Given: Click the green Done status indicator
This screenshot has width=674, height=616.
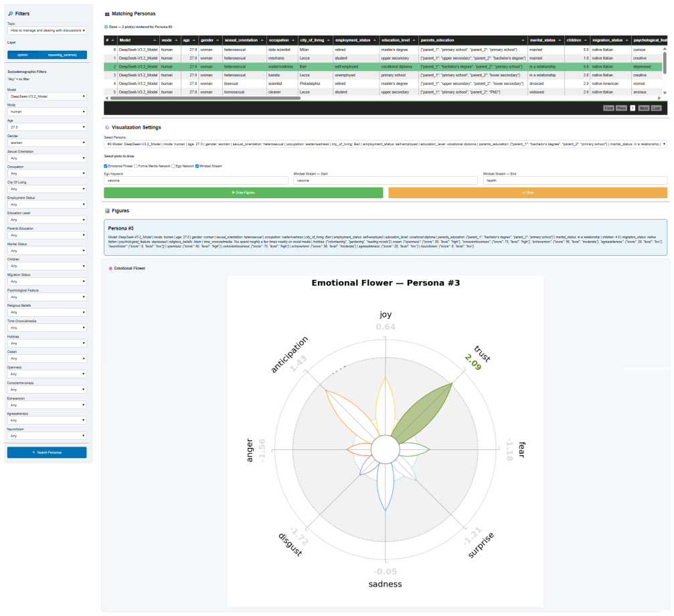Looking at the screenshot, I should tap(106, 27).
